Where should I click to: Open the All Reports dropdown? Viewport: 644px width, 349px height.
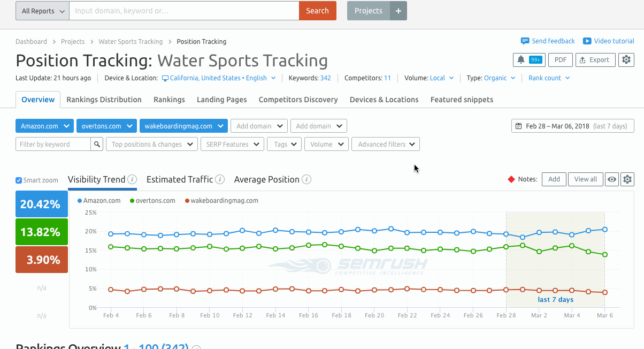42,11
